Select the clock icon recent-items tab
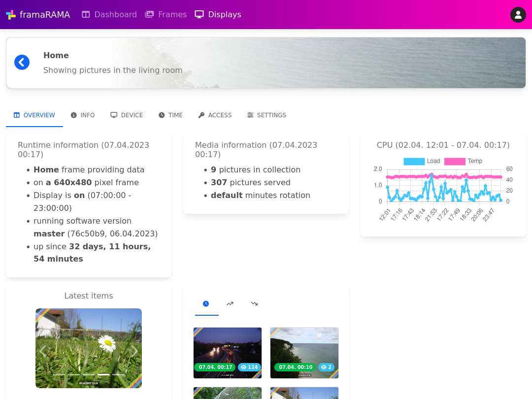Viewport: 532px width, 399px height. point(206,303)
